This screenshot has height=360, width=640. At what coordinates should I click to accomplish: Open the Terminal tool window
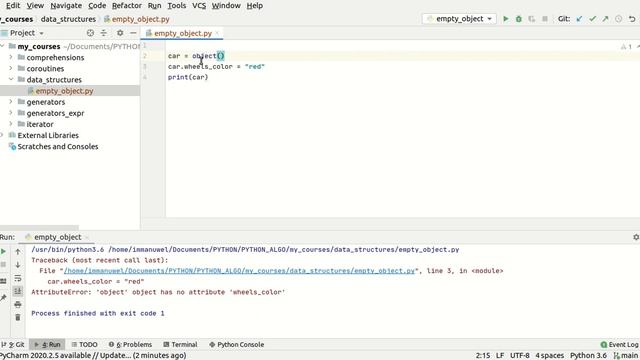tap(180, 344)
